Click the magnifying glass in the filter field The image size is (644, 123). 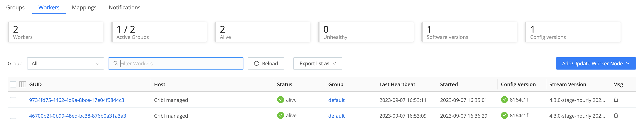(x=116, y=63)
